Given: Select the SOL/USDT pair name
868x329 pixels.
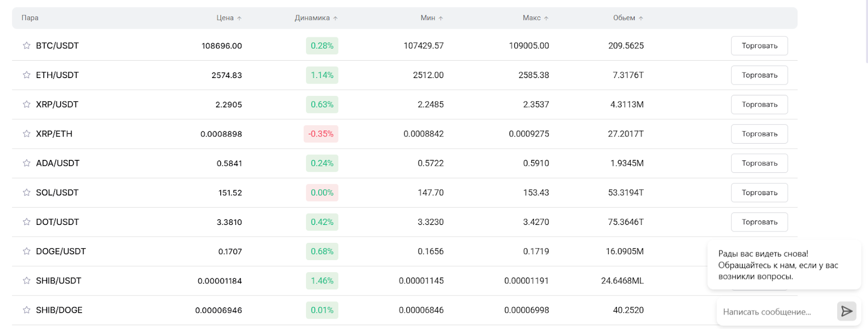Looking at the screenshot, I should pos(57,192).
